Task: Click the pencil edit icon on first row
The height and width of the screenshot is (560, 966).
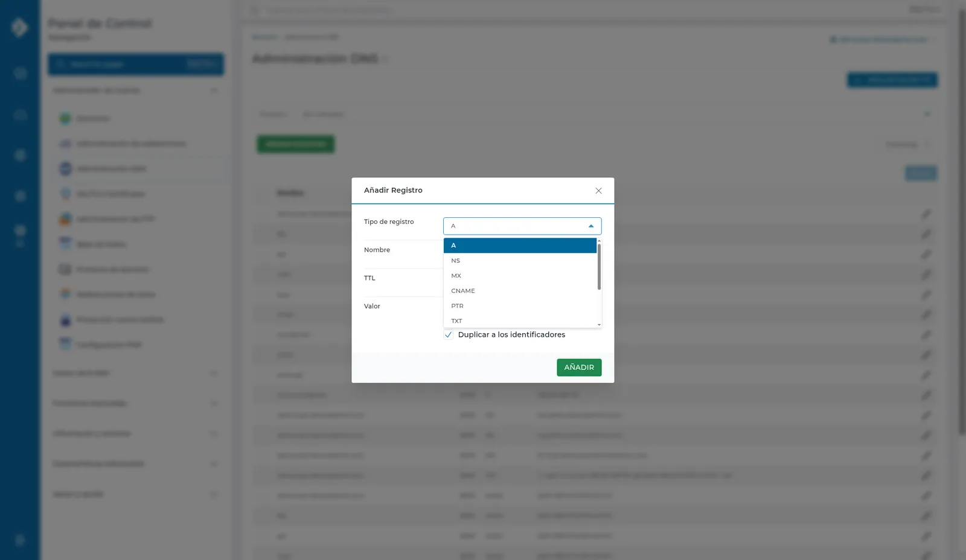Action: 926,214
